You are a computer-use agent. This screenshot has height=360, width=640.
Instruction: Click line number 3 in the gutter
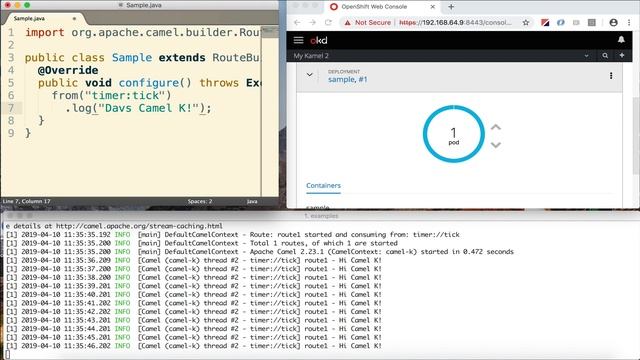click(11, 58)
